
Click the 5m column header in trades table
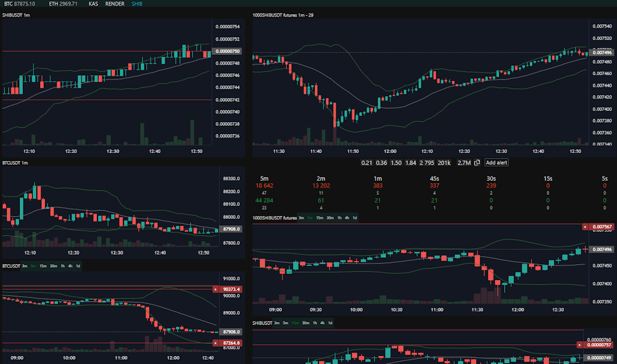[x=264, y=178]
